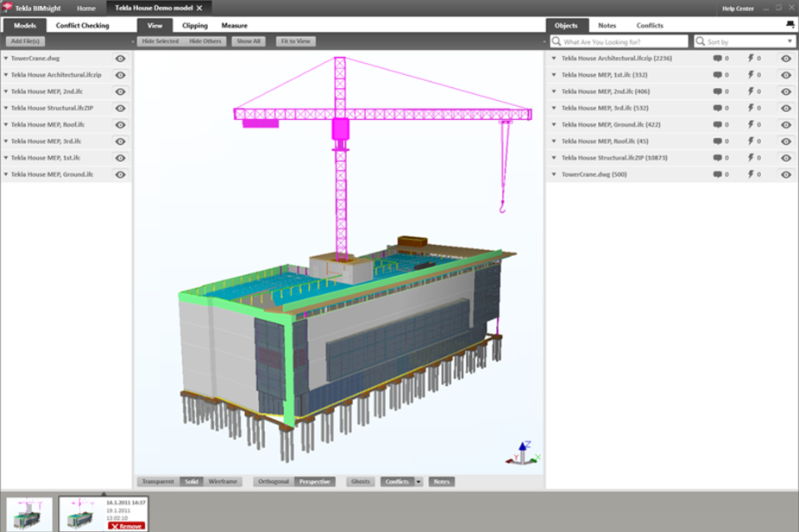Click the Hide Selected button
Screen dimensions: 799x532
click(160, 41)
